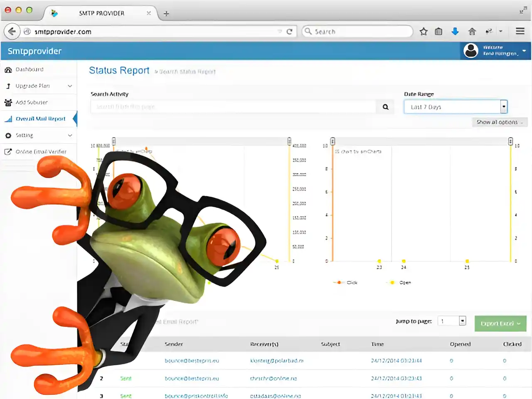532x399 pixels.
Task: Click right range handle of right chart
Action: point(510,141)
